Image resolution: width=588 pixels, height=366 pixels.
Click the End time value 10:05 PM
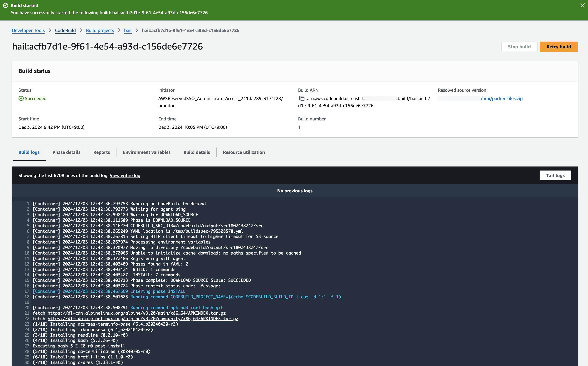click(192, 127)
